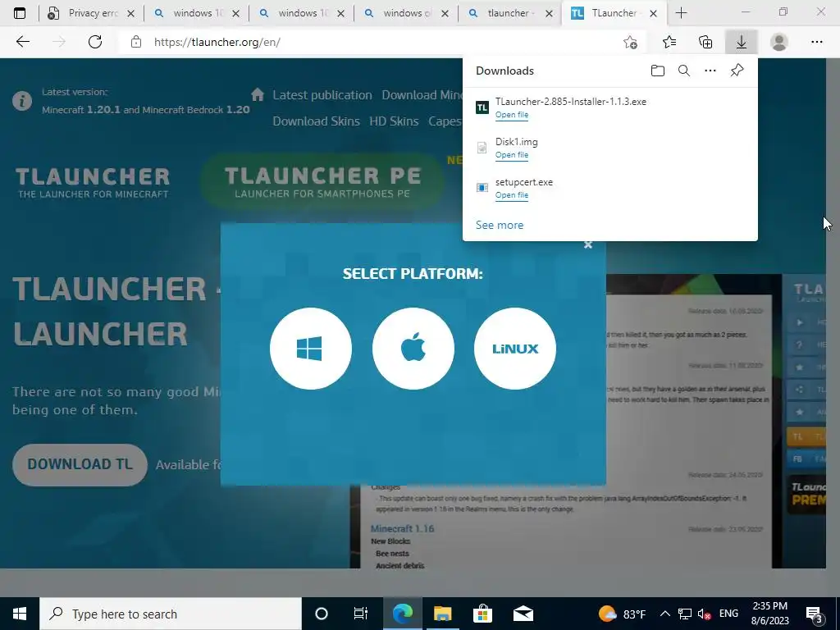Open Microsoft Edge from taskbar
Image resolution: width=840 pixels, height=630 pixels.
tap(403, 614)
